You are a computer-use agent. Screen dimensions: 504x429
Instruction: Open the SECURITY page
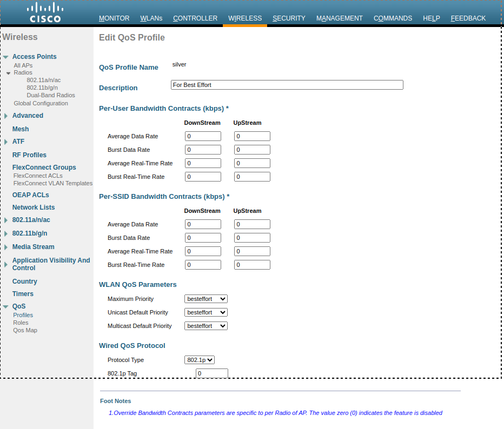pyautogui.click(x=289, y=18)
